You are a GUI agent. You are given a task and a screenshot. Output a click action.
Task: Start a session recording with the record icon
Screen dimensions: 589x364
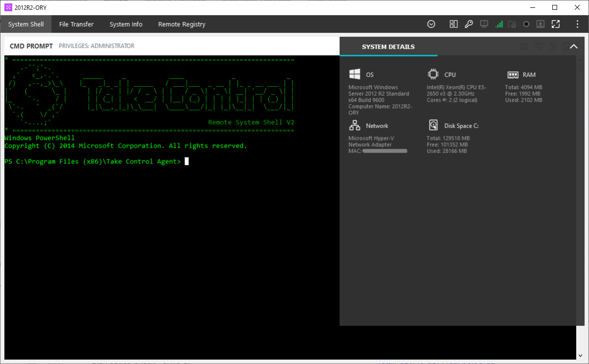[526, 24]
